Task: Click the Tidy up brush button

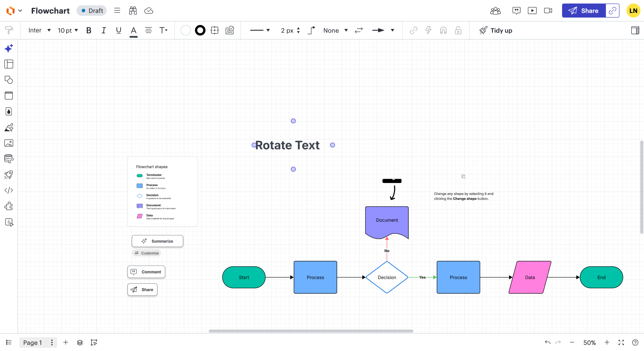Action: pos(496,30)
